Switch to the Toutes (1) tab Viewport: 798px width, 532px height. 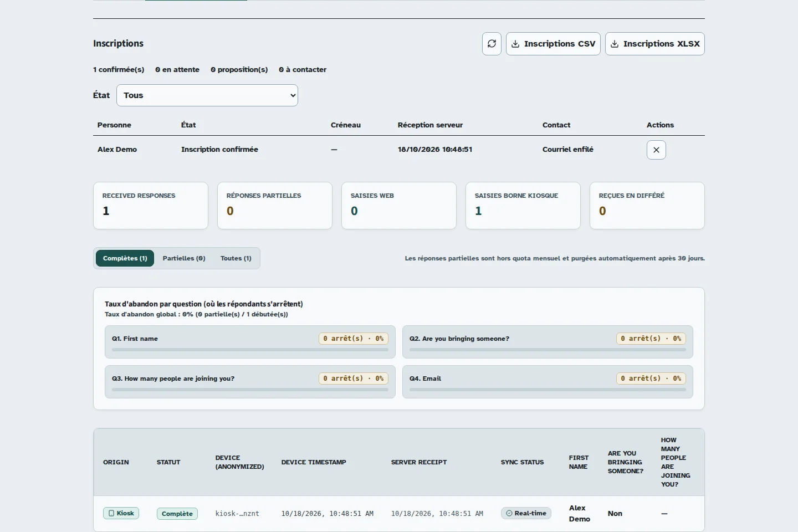236,258
